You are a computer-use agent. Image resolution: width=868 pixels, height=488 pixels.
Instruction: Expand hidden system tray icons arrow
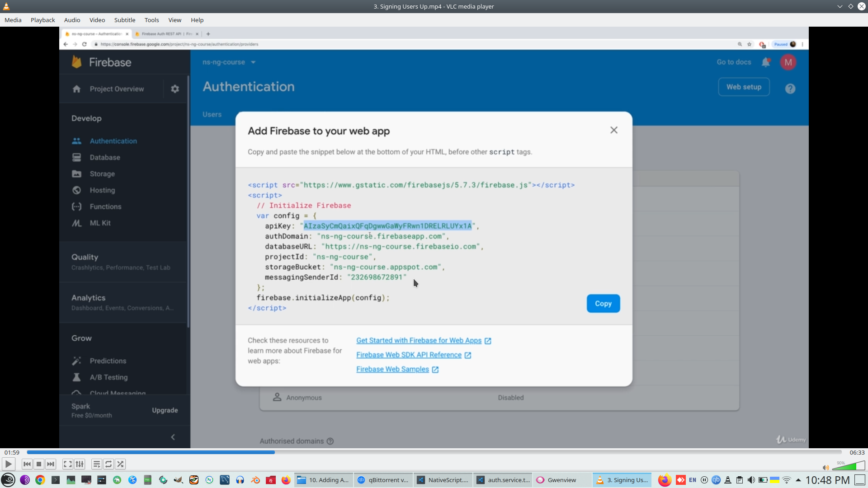pyautogui.click(x=798, y=480)
